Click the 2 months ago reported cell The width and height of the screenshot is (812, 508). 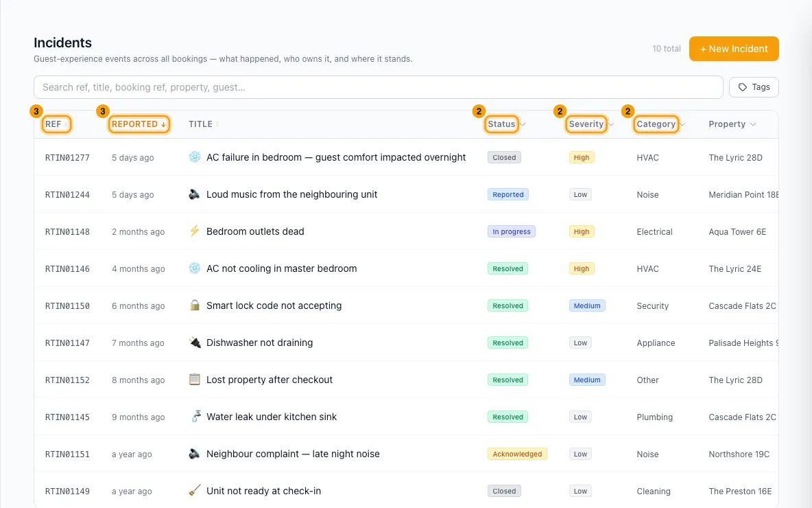point(138,232)
